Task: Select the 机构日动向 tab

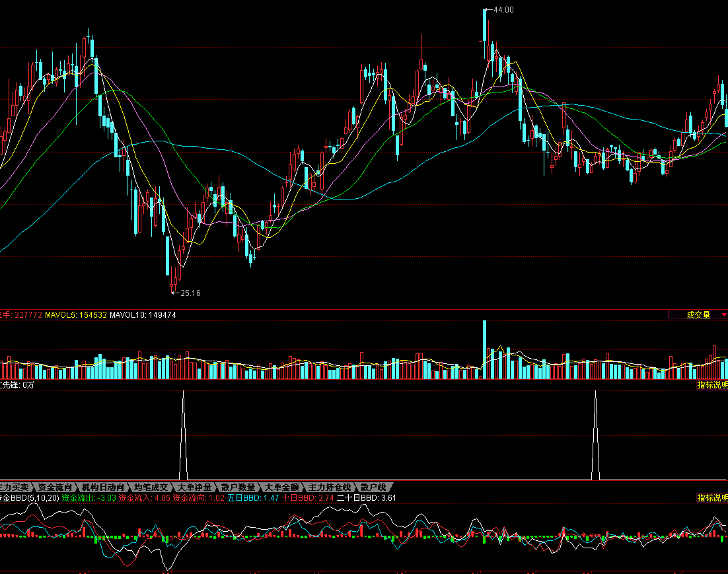Action: 104,487
